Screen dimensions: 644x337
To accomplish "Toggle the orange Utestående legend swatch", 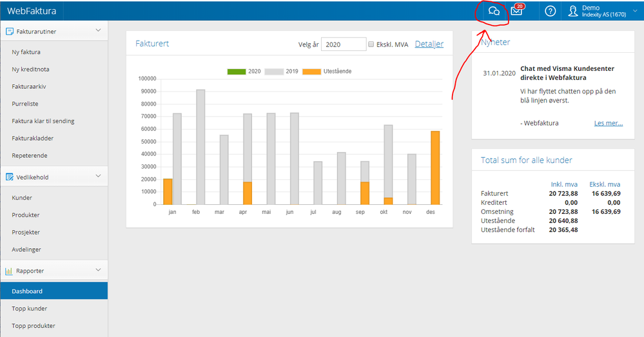I will (312, 72).
